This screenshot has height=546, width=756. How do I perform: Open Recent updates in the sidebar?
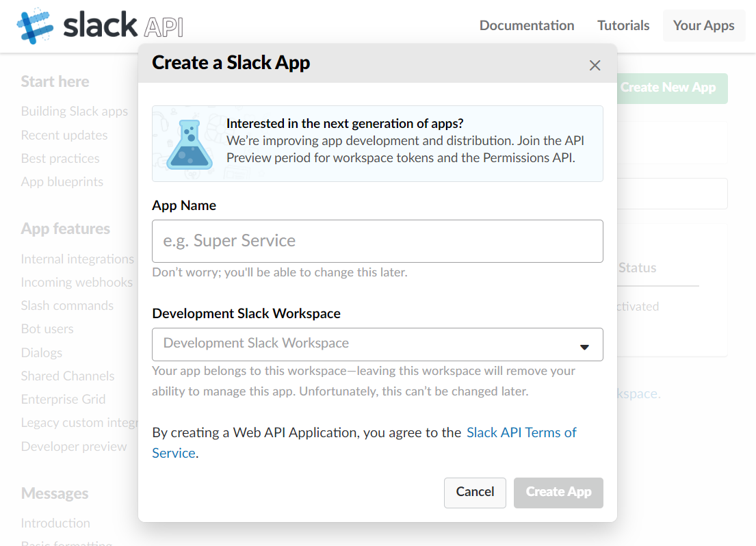[x=64, y=135]
